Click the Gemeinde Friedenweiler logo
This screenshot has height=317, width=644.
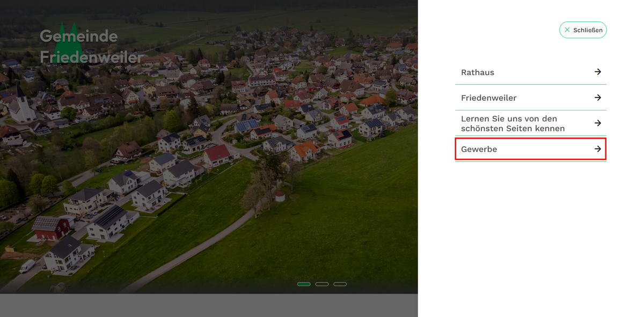91,44
